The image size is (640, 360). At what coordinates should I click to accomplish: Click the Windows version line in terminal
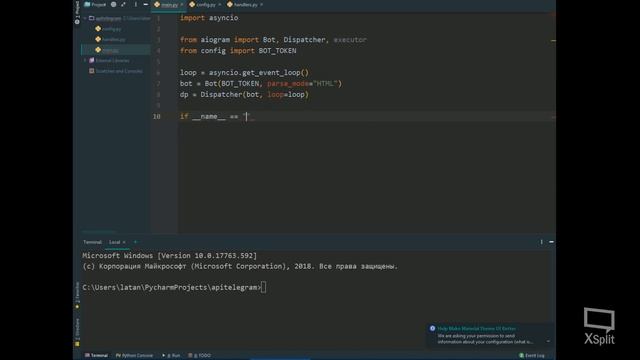coord(170,256)
